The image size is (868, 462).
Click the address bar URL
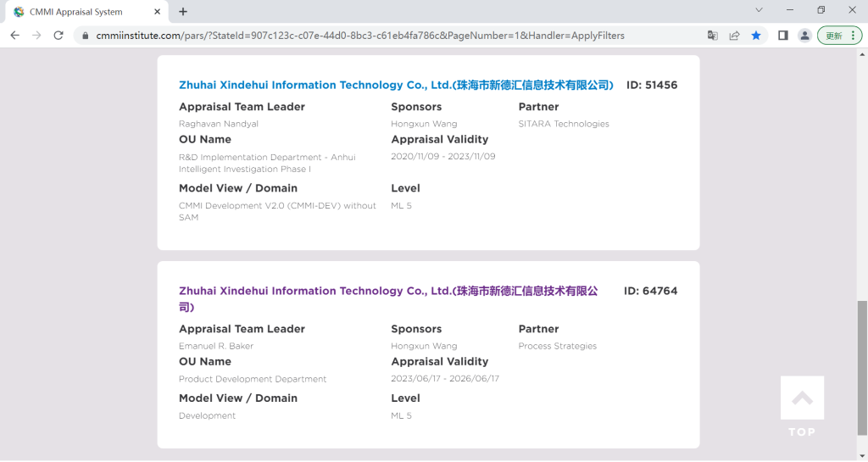[359, 36]
